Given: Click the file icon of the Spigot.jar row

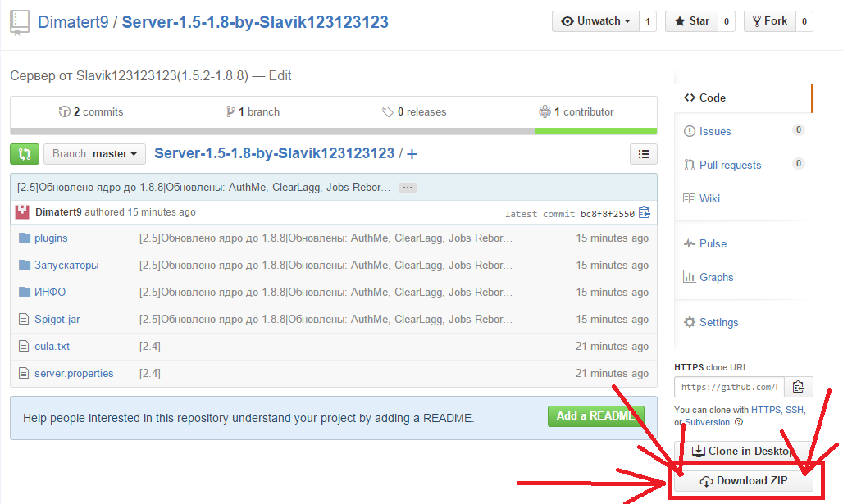Looking at the screenshot, I should tap(24, 319).
